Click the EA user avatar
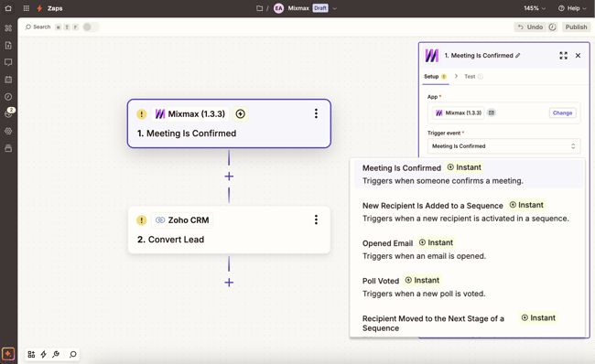The height and width of the screenshot is (364, 595). click(278, 8)
